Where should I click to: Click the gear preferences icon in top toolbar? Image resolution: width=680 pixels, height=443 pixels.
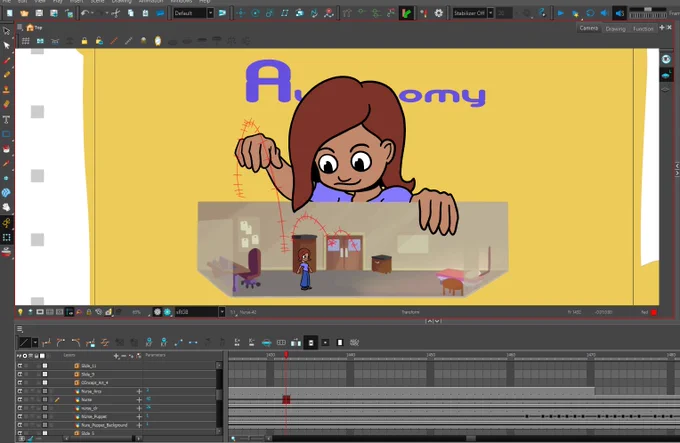438,13
